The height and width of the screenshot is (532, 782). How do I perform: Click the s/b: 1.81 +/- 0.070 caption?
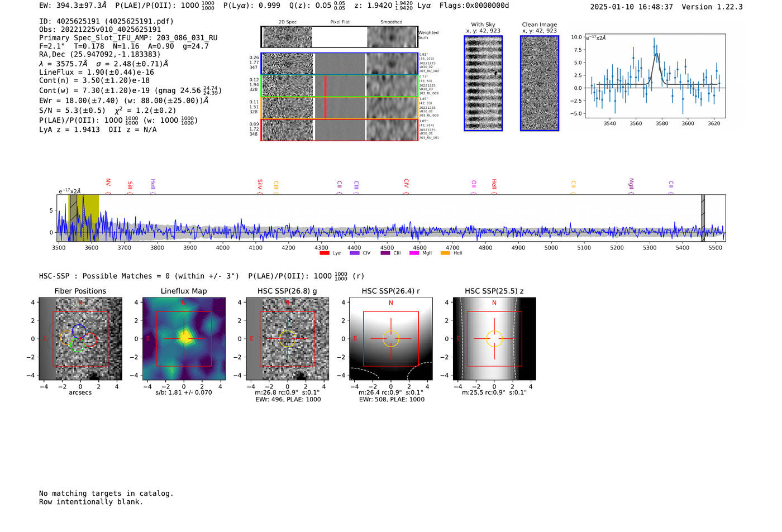click(x=184, y=392)
